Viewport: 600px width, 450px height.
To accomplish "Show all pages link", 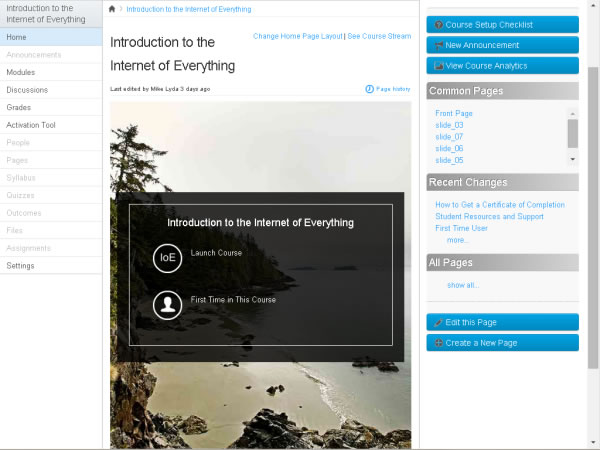I will [462, 285].
